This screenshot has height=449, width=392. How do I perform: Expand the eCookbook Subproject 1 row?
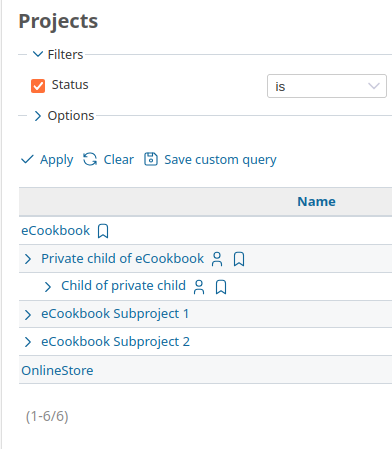(x=28, y=314)
